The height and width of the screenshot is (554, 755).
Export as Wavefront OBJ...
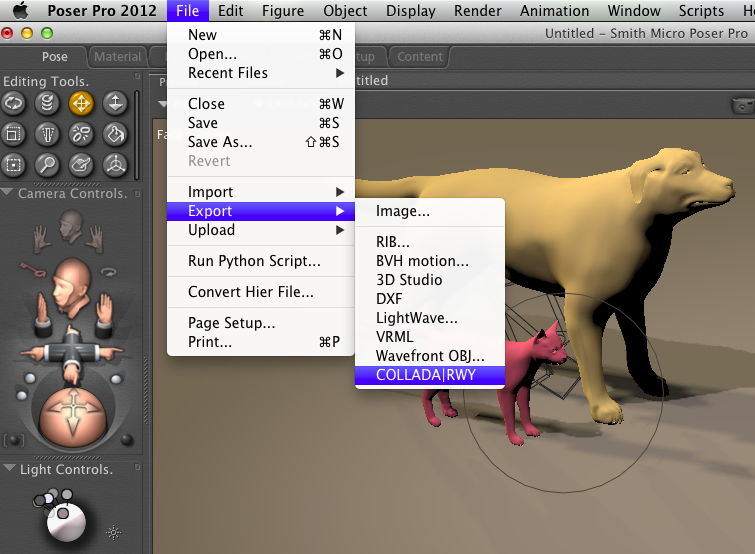[430, 356]
